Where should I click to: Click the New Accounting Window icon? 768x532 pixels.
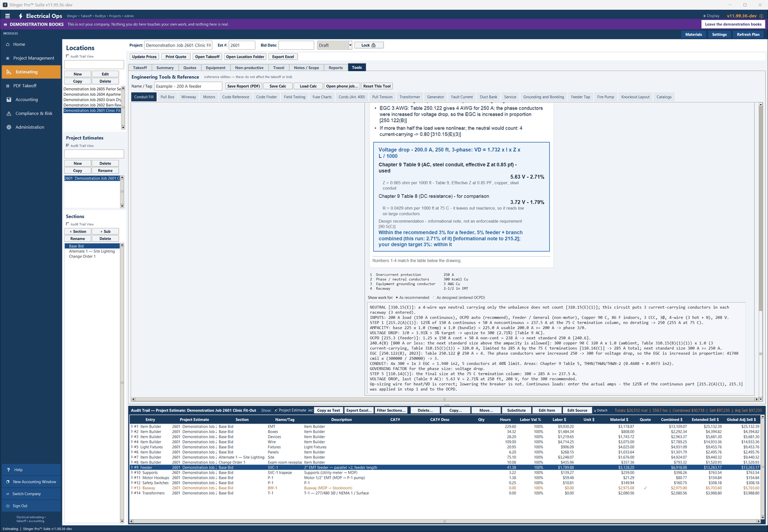click(x=8, y=482)
